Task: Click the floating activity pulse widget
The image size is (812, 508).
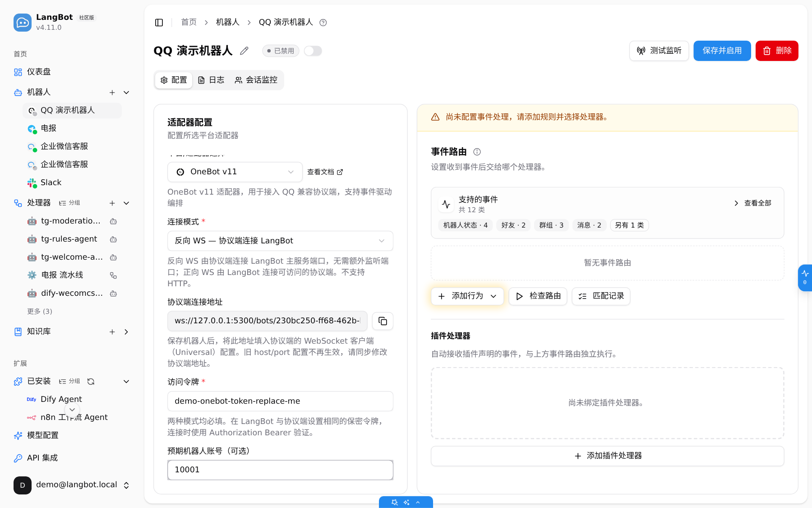Action: coord(805,278)
